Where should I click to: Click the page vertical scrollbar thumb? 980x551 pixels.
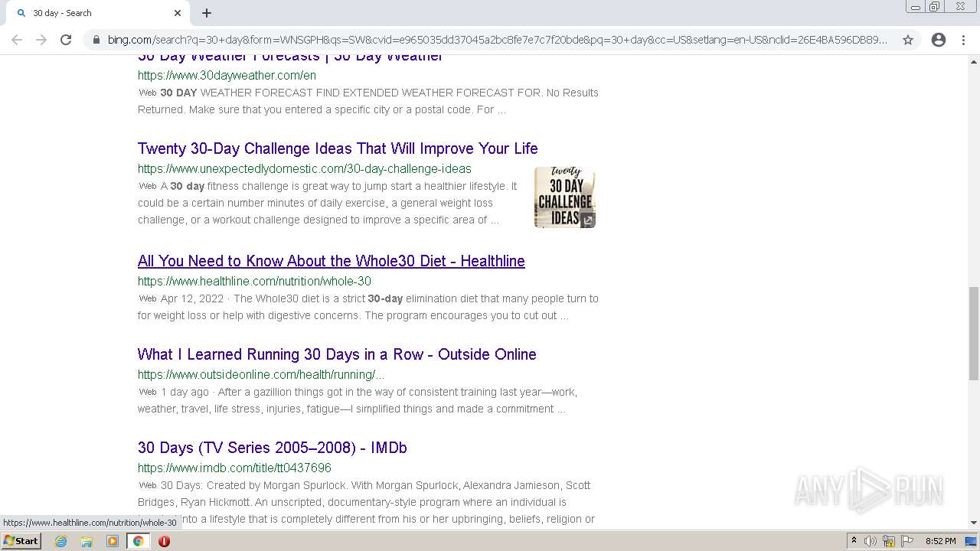974,333
